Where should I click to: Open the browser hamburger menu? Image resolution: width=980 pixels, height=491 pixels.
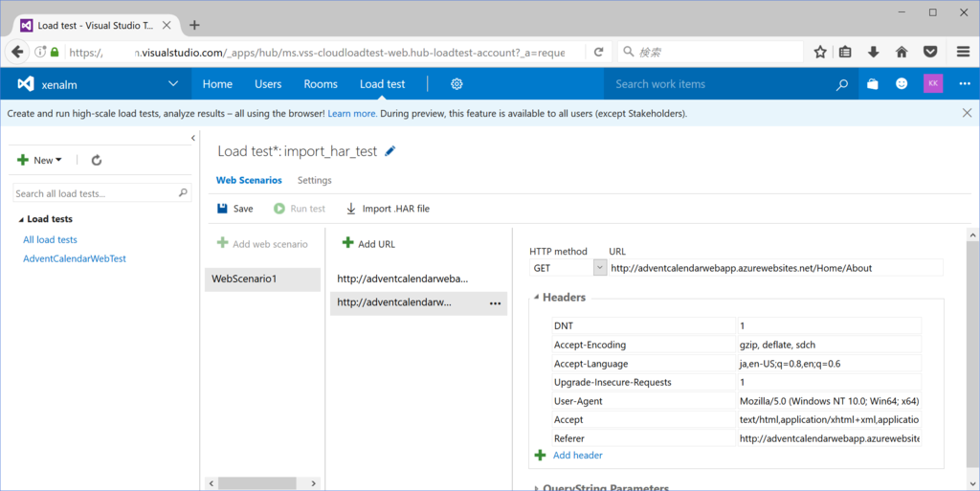(963, 52)
